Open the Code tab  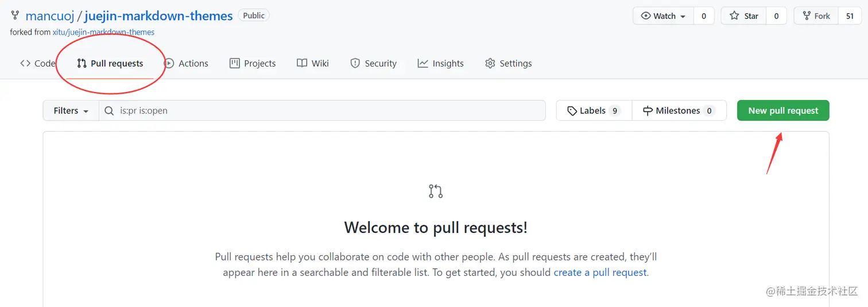38,63
